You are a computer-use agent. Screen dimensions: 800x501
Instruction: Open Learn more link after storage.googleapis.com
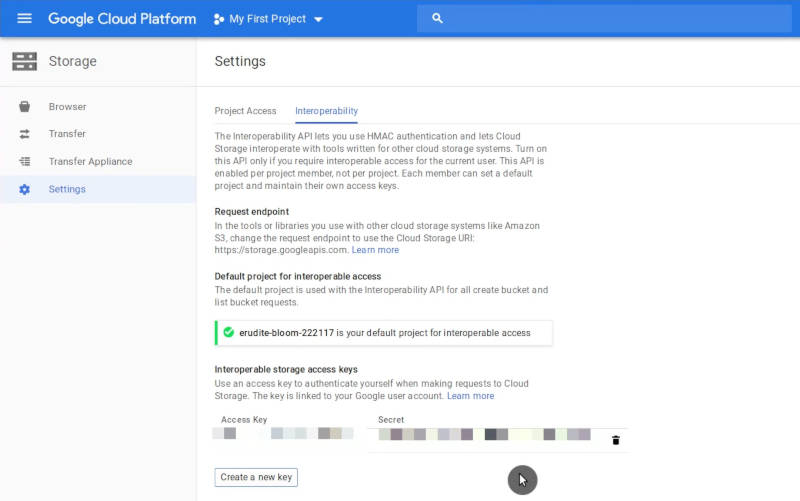tap(375, 250)
